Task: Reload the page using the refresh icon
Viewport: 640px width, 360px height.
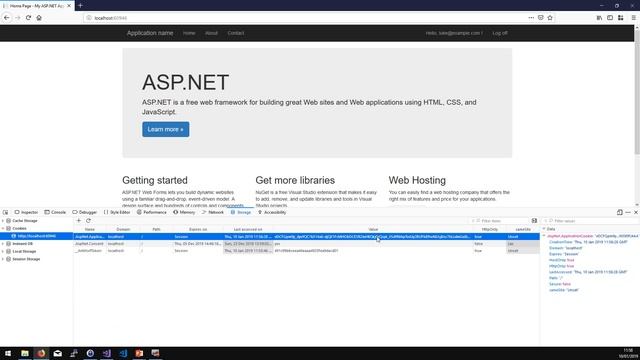Action: coord(28,18)
